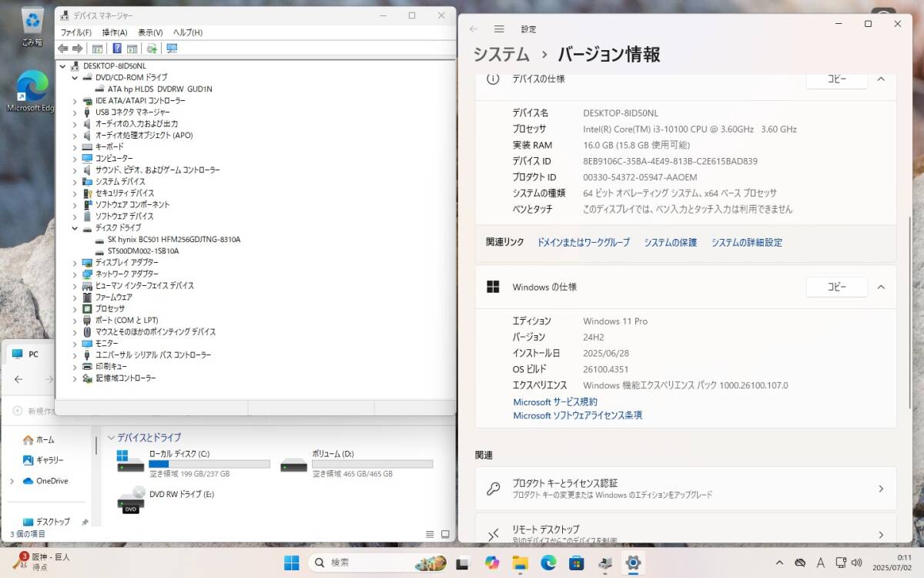Select ヒューマン インターフェイス デバイス category
The height and width of the screenshot is (578, 924).
pyautogui.click(x=144, y=286)
